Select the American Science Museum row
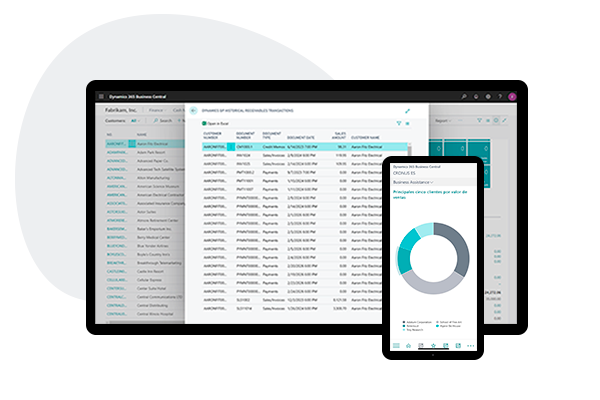Image resolution: width=600 pixels, height=400 pixels. [145, 186]
